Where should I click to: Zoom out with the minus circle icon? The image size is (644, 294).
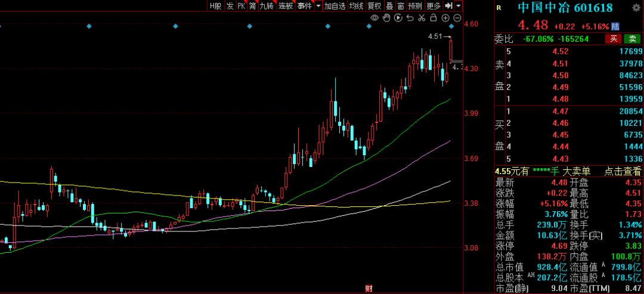coord(456,18)
